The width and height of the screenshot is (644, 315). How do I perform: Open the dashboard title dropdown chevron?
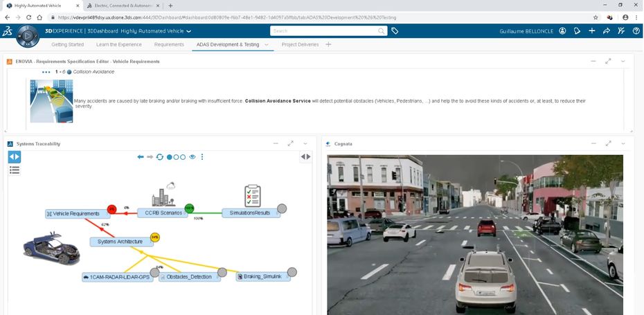[x=189, y=31]
